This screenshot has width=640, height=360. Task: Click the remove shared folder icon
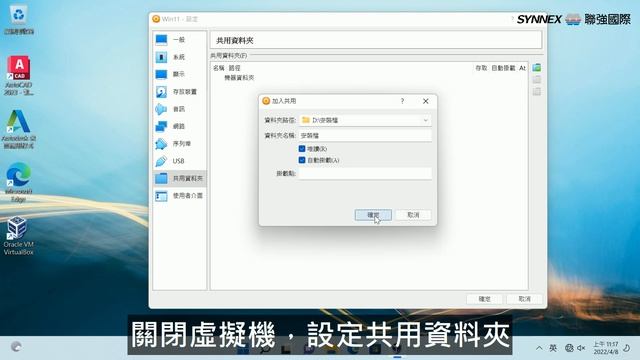[537, 91]
